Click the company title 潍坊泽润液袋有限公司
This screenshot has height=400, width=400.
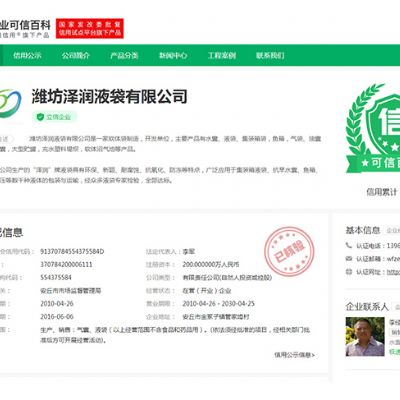coord(109,96)
